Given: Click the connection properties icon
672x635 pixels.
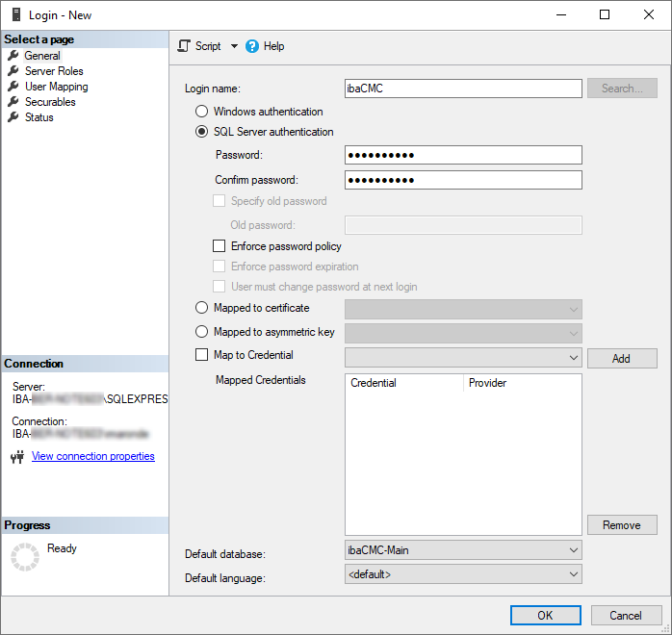Looking at the screenshot, I should (x=16, y=457).
